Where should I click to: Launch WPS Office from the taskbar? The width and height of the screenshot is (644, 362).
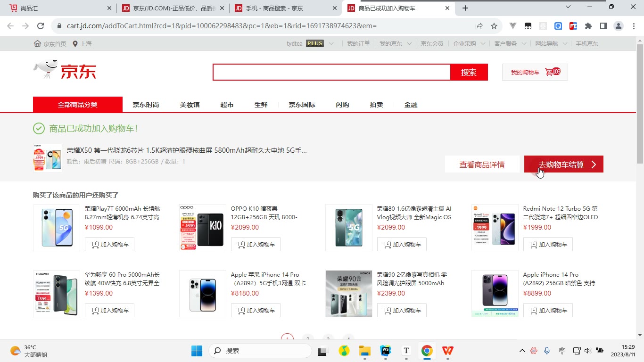tap(448, 351)
